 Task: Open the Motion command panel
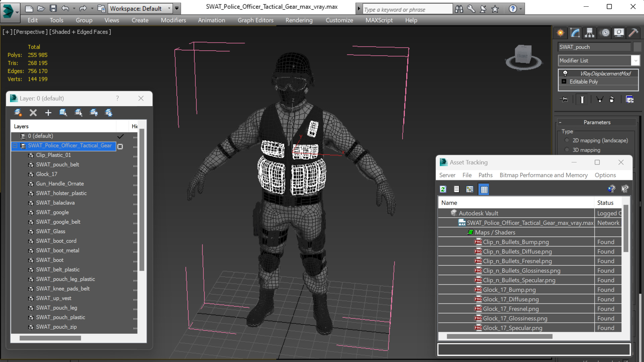pyautogui.click(x=605, y=33)
